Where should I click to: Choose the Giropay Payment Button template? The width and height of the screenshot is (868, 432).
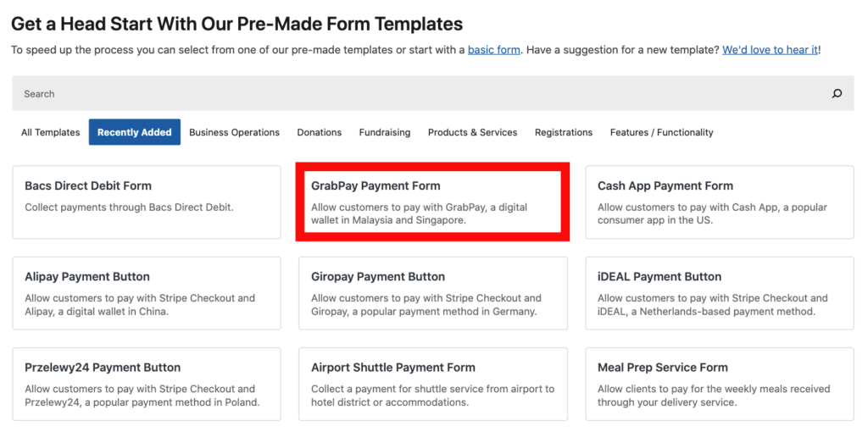[x=432, y=292]
